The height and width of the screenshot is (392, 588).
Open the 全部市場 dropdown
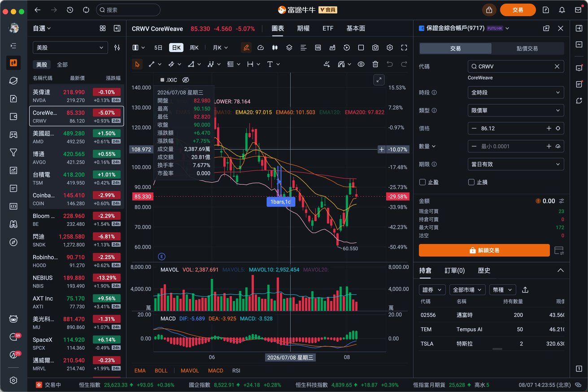[467, 290]
